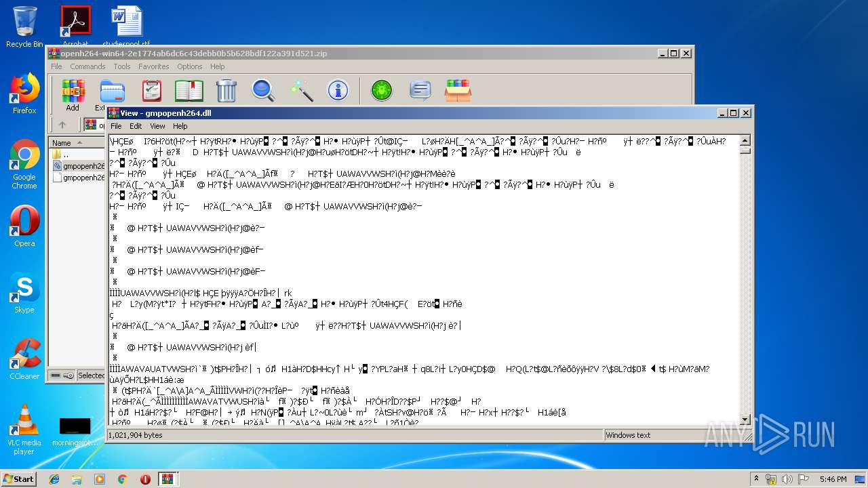
Task: Open the Firefox desktop shortcut
Action: (x=24, y=94)
